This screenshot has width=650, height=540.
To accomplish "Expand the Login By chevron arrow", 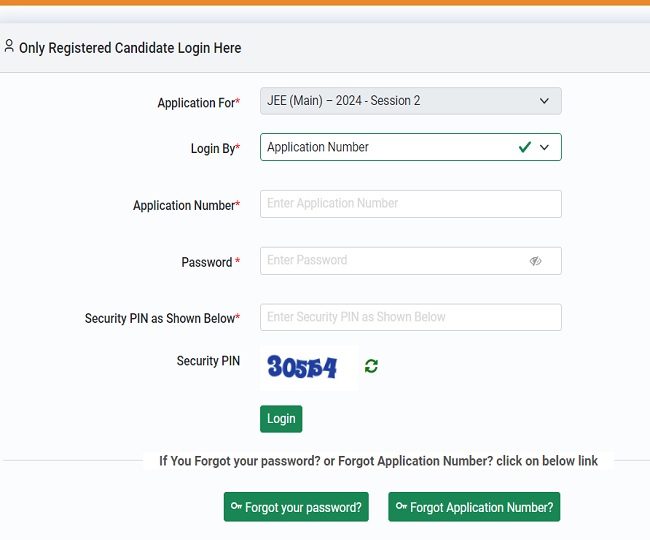I will [x=545, y=147].
